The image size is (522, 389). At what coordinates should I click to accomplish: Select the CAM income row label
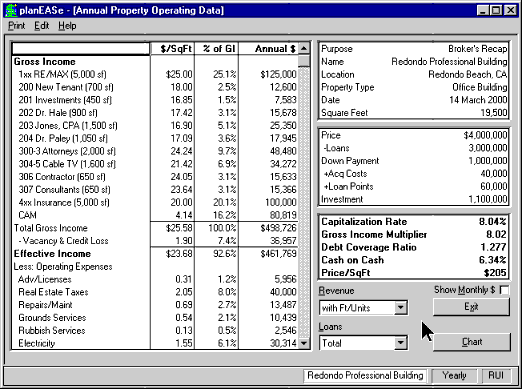[27, 215]
